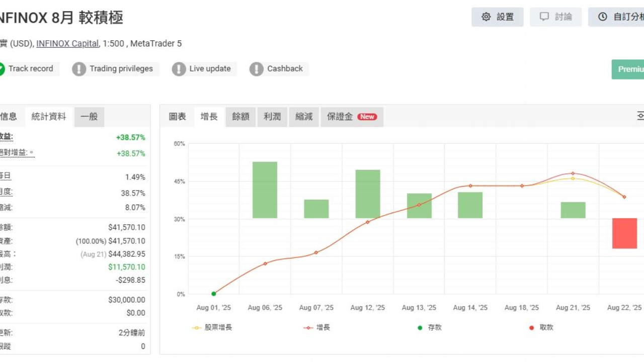Toggle the 增長 series in the chart legend
The width and height of the screenshot is (644, 362).
click(x=316, y=327)
